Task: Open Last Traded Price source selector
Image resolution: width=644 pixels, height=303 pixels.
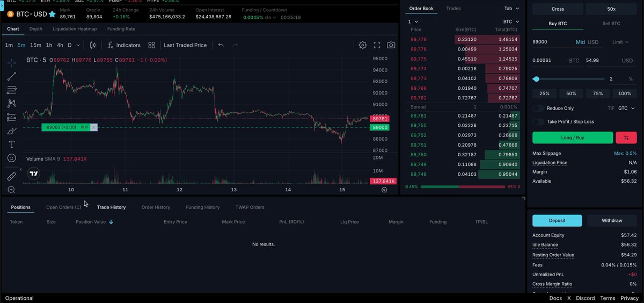Action: click(185, 45)
